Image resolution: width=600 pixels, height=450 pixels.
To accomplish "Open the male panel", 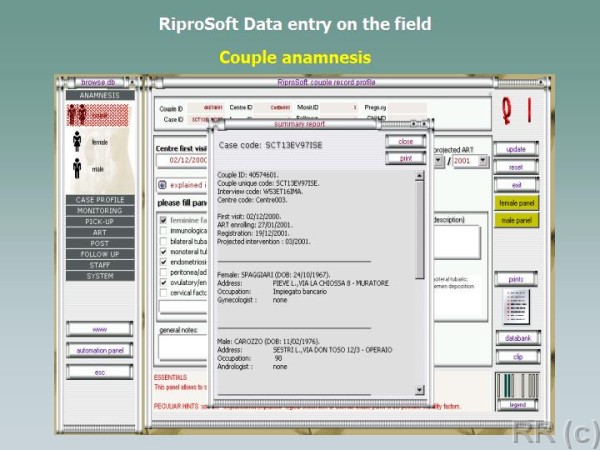I will 517,220.
